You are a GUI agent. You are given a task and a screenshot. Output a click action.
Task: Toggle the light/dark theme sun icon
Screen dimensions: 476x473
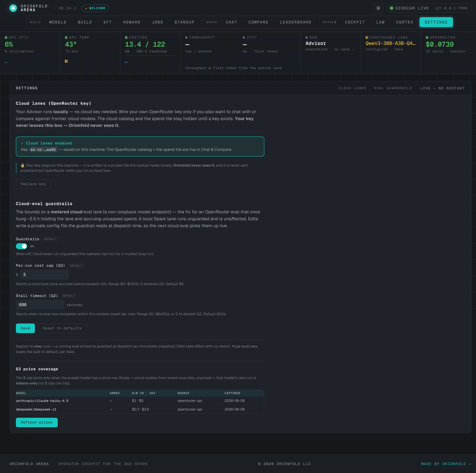tap(378, 8)
